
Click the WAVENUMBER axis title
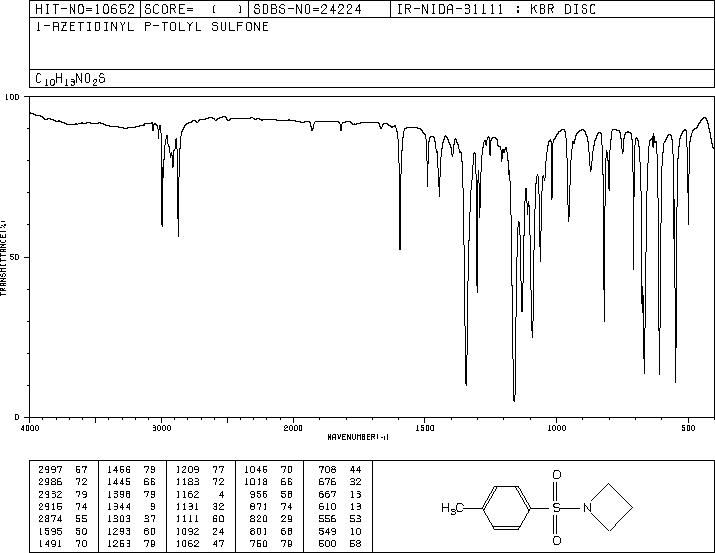[358, 437]
